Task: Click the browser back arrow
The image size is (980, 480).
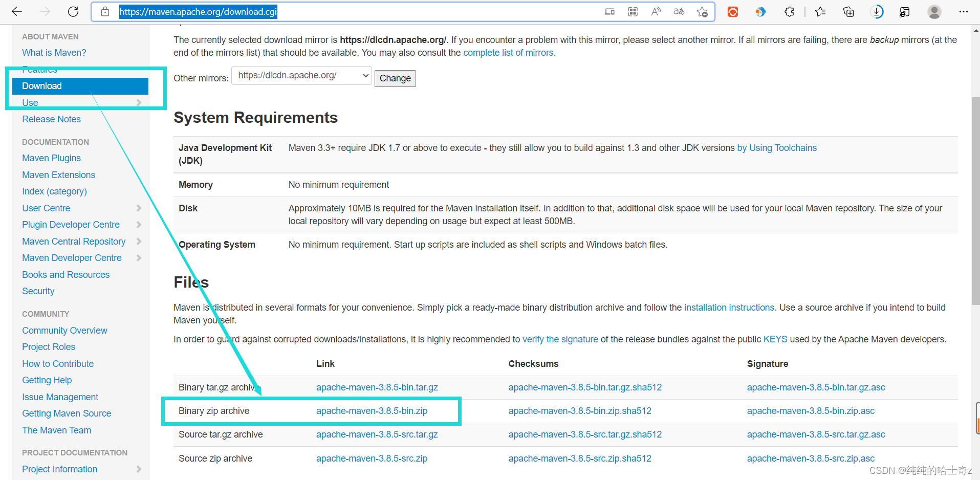Action: [x=17, y=12]
